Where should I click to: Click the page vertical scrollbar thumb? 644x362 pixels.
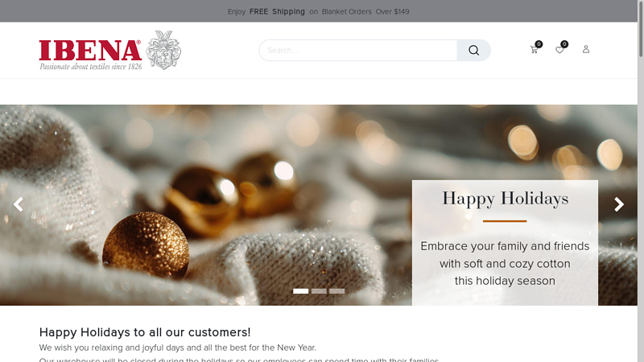[641, 29]
